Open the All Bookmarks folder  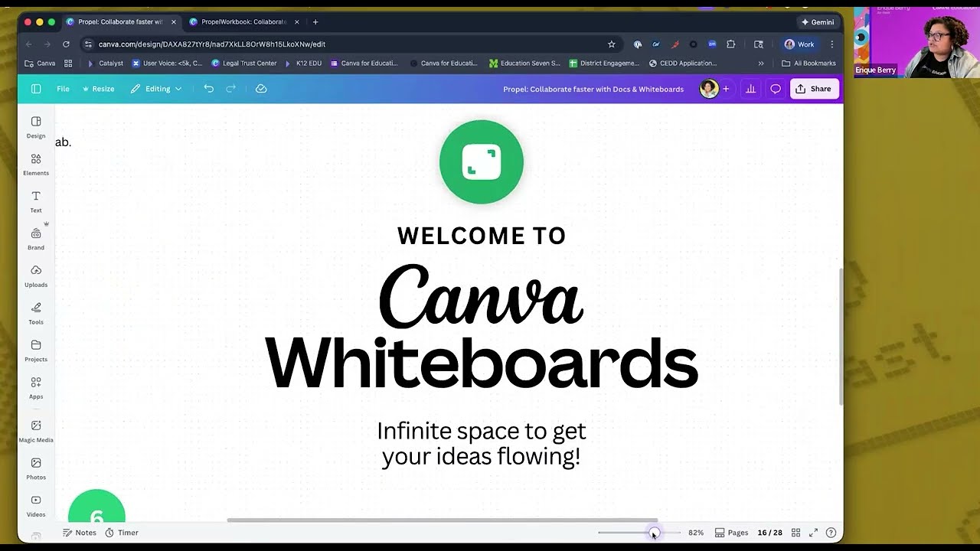tap(808, 64)
